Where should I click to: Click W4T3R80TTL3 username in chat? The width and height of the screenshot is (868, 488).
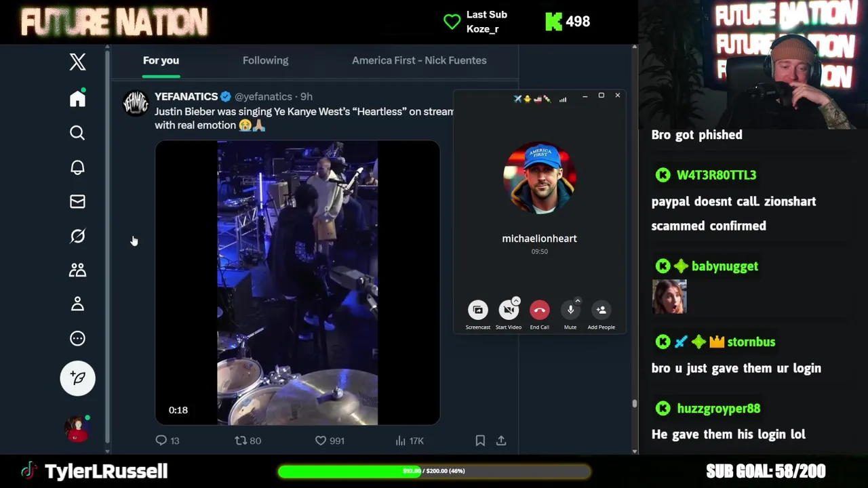[716, 175]
